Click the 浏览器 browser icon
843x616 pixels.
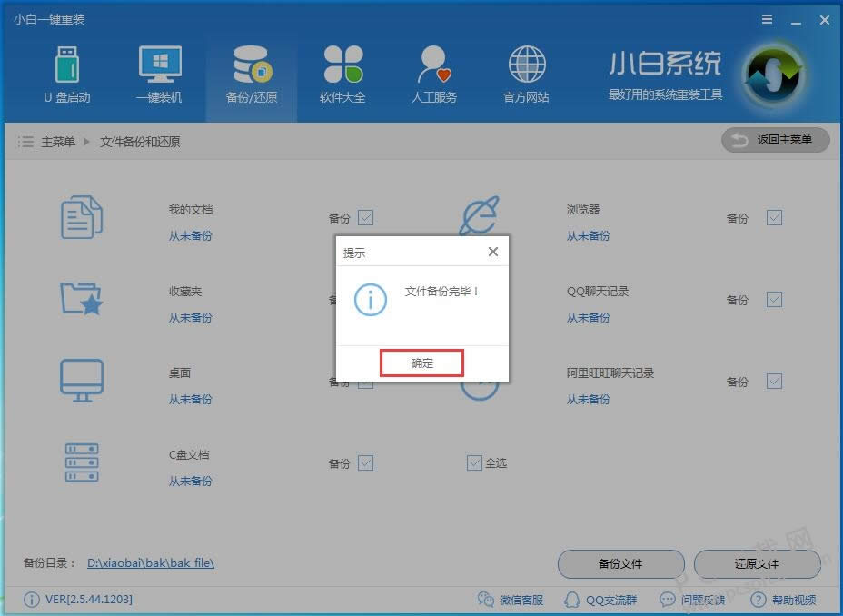pos(479,215)
